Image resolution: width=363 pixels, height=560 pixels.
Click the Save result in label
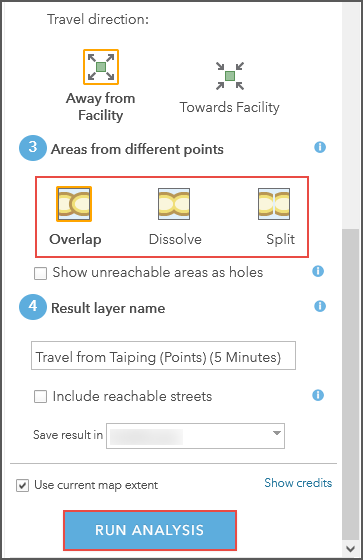click(68, 435)
